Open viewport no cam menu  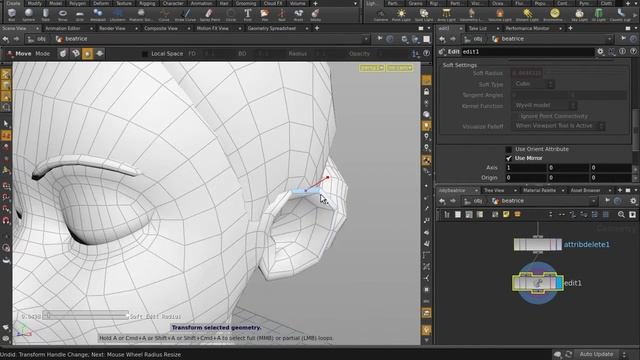click(400, 68)
